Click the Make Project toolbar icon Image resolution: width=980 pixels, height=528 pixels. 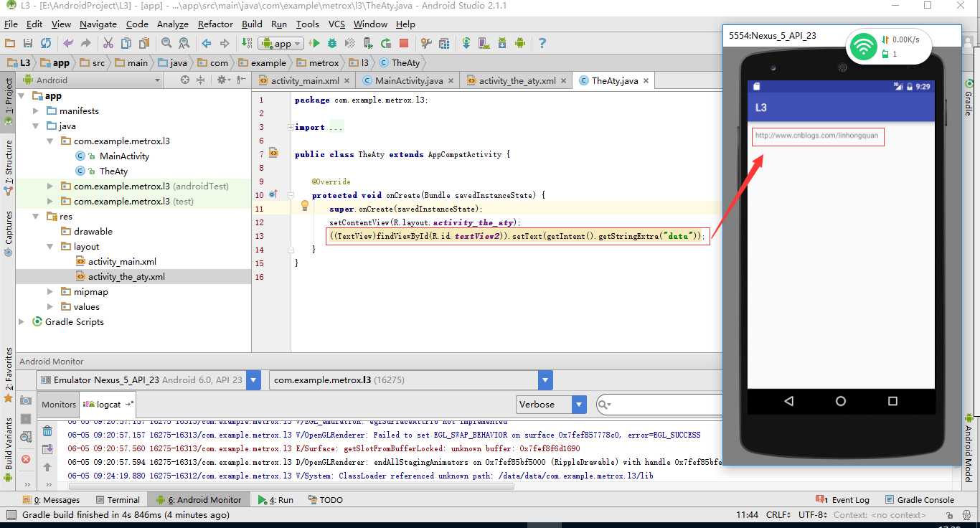click(x=248, y=43)
